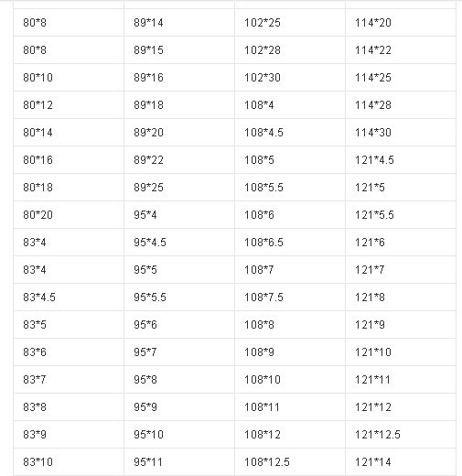This screenshot has height=476, width=462.
Task: Click the 108*4.5 cell
Action: [290, 133]
